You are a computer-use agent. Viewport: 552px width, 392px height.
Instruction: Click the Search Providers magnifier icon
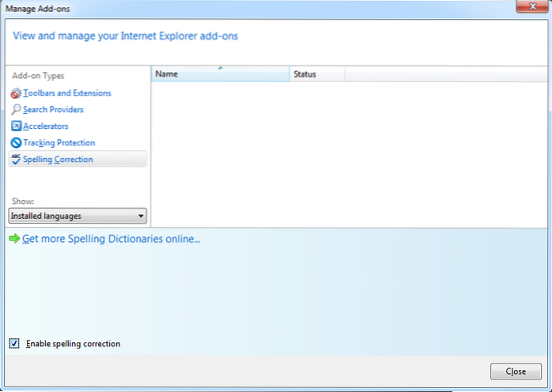[x=16, y=110]
